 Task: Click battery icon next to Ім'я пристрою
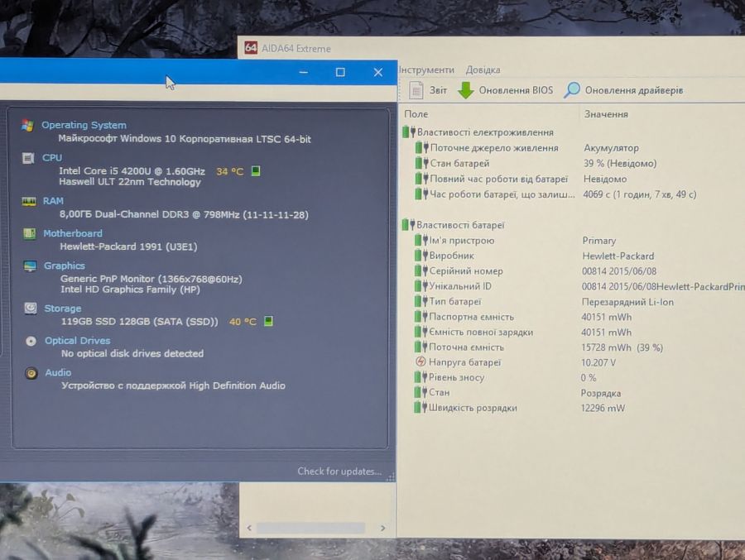tap(421, 241)
